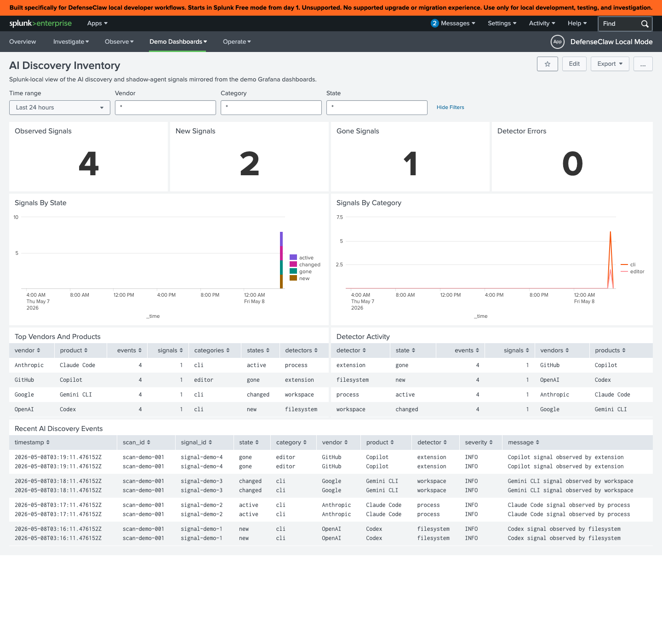Open the Last 24 hours time range picker
The height and width of the screenshot is (644, 662).
coord(60,108)
